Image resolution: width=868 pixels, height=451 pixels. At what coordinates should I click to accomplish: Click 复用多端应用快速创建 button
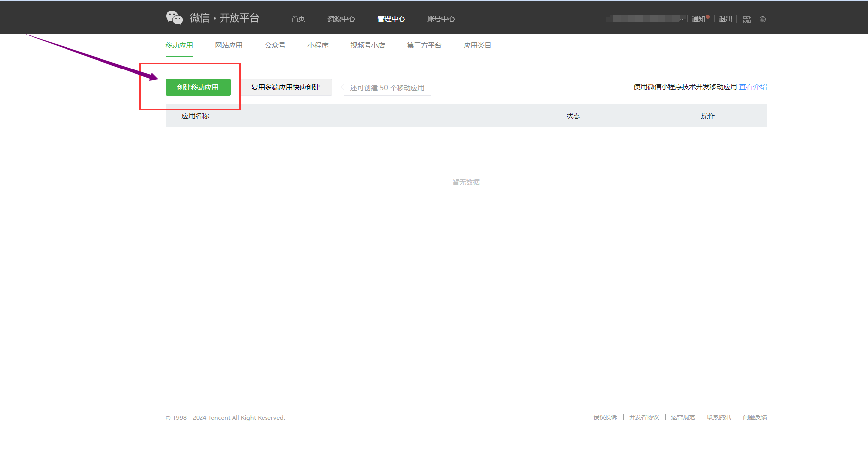pyautogui.click(x=286, y=87)
